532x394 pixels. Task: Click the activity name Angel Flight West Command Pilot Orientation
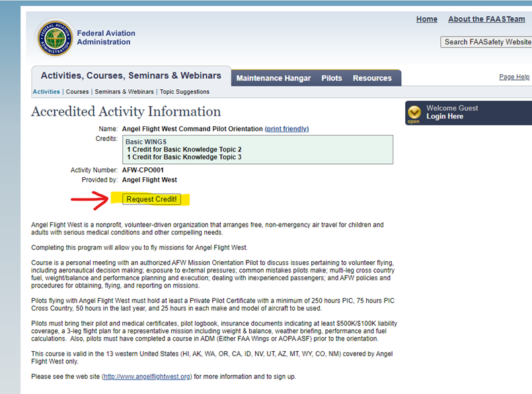[192, 129]
